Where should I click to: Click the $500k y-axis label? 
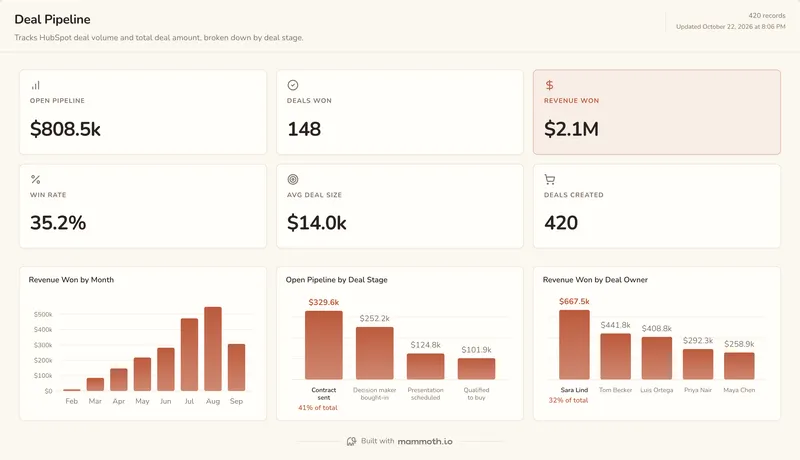tap(43, 315)
